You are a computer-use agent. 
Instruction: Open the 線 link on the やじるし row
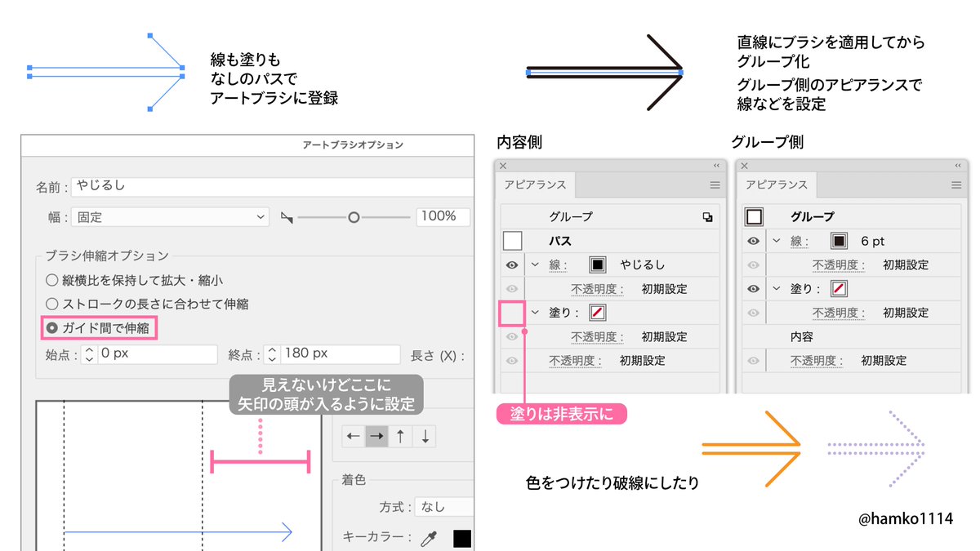coord(559,265)
